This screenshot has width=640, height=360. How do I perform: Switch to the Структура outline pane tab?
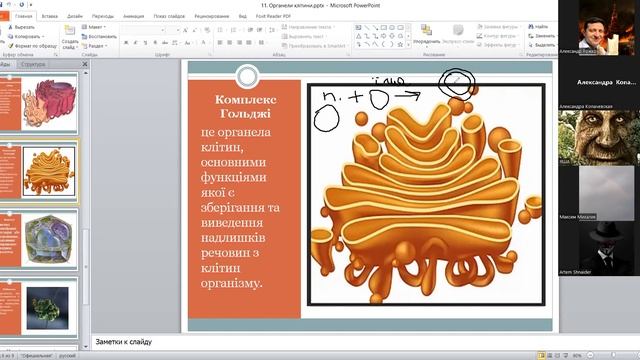33,64
